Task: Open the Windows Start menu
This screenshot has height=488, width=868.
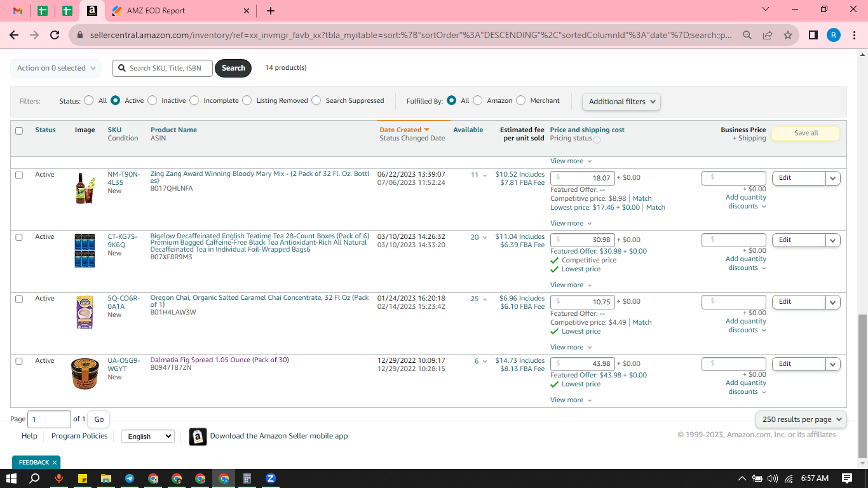Action: pos(11,478)
